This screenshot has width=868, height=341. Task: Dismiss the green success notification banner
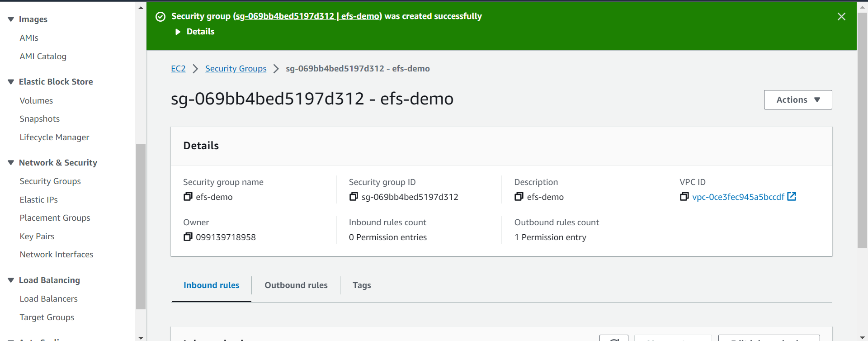click(x=841, y=17)
